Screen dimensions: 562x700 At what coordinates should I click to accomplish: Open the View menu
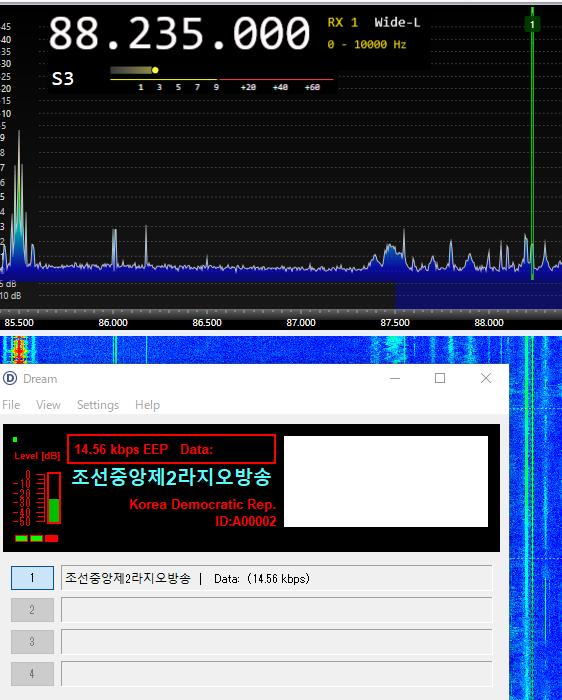point(48,404)
